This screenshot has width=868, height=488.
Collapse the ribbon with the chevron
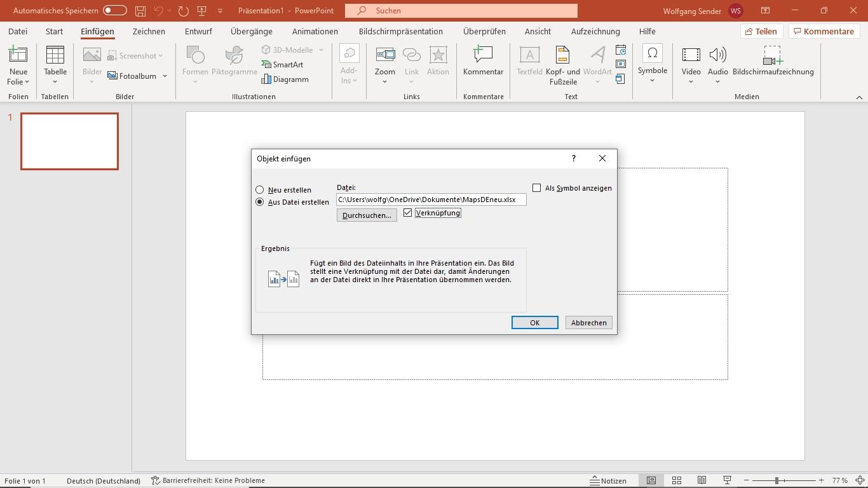[x=859, y=97]
